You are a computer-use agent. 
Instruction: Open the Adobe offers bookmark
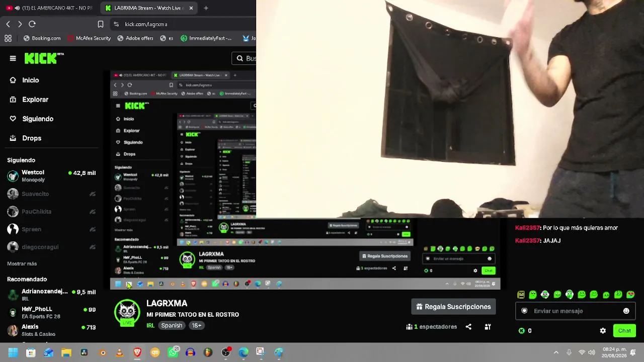pos(135,38)
